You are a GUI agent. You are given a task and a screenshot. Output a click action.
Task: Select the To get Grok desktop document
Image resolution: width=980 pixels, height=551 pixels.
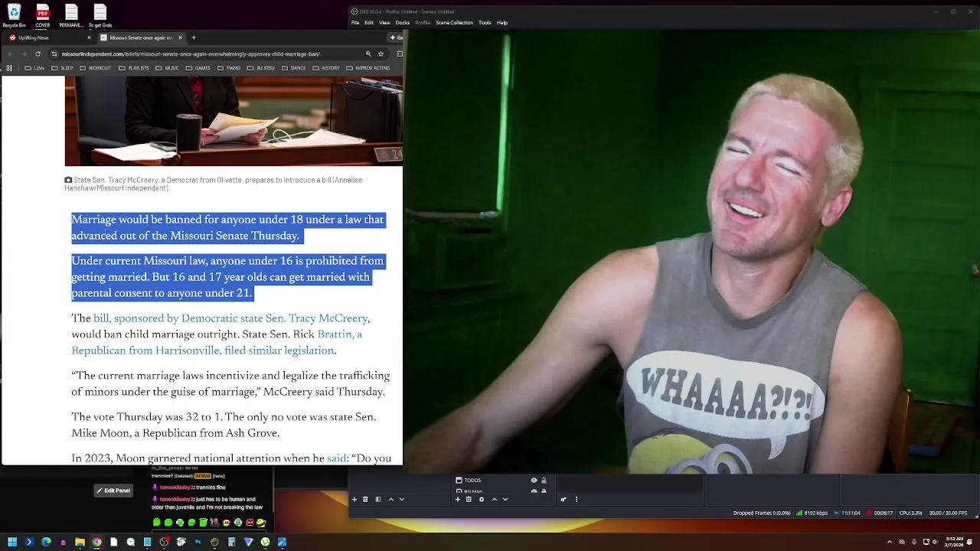(100, 15)
